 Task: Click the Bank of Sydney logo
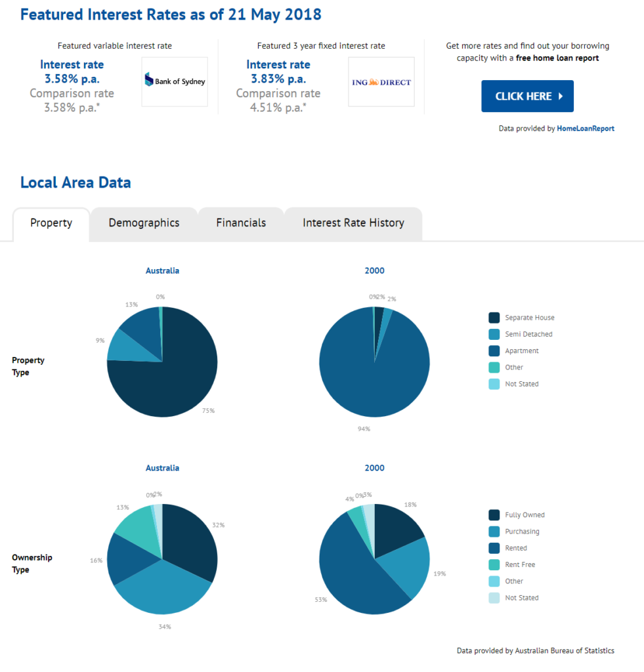click(175, 81)
